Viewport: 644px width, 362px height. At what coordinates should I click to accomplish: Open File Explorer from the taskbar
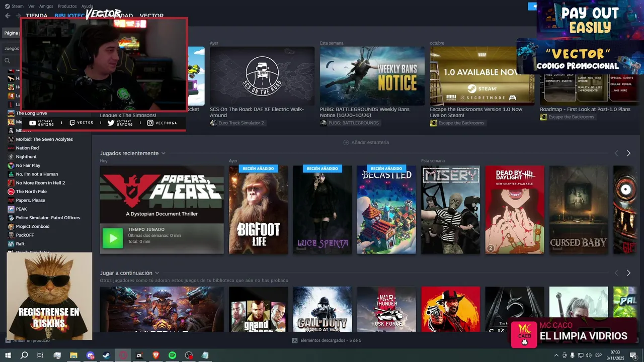pyautogui.click(x=73, y=355)
